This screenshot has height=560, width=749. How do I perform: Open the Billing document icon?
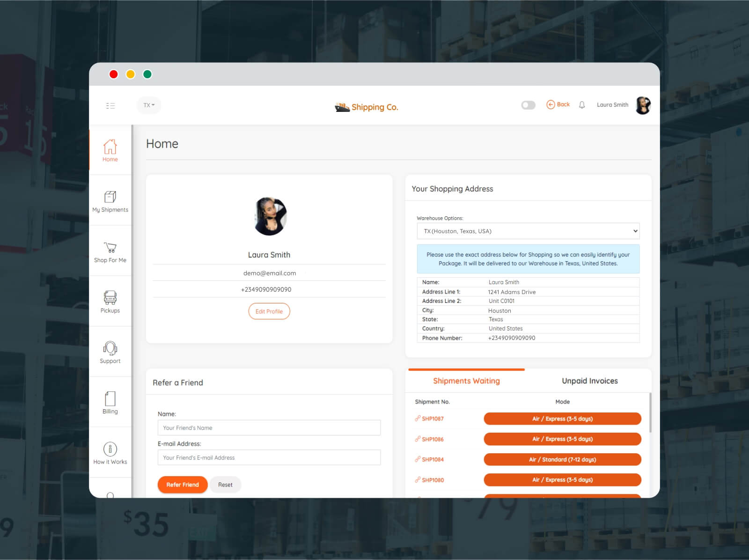pos(110,398)
